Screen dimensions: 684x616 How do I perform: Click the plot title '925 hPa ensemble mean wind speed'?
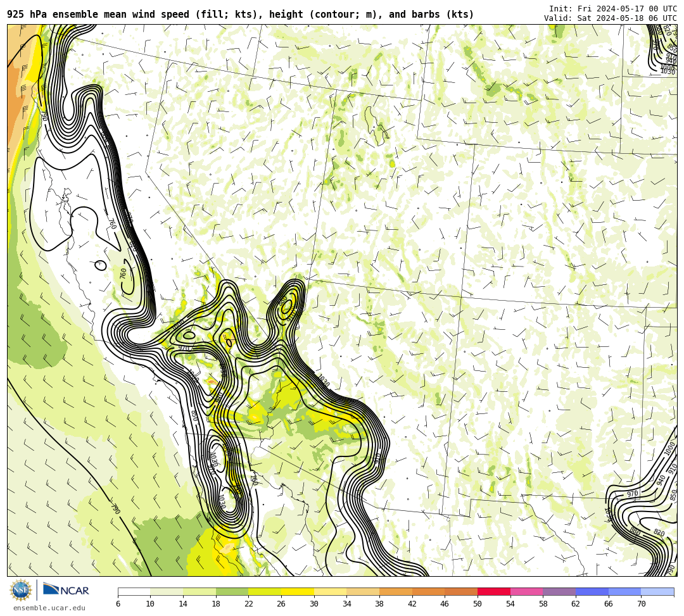98,15
